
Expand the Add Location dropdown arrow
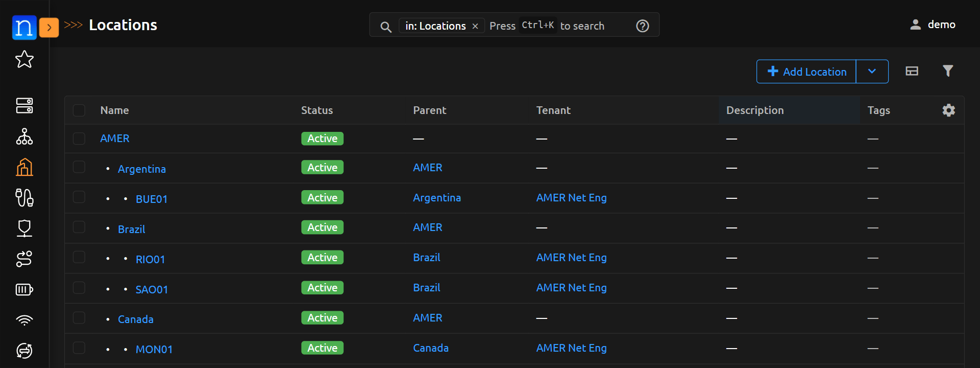click(872, 72)
